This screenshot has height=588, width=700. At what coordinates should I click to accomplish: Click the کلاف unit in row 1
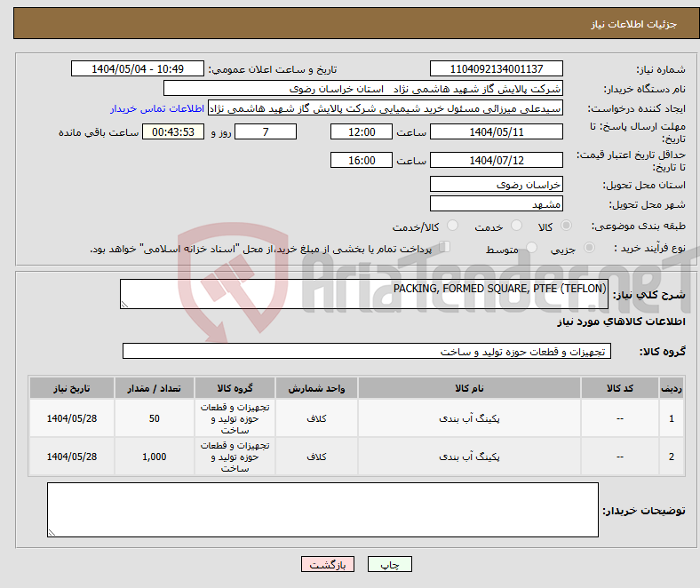(316, 418)
